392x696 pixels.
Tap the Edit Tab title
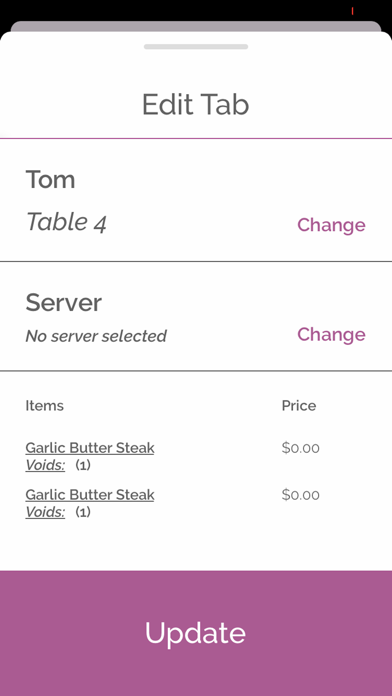196,105
